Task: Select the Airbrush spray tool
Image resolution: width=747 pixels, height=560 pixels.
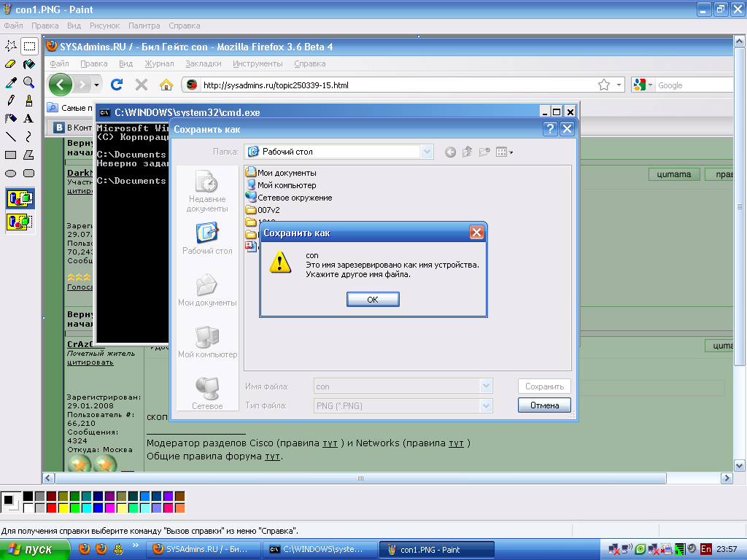Action: [x=11, y=118]
